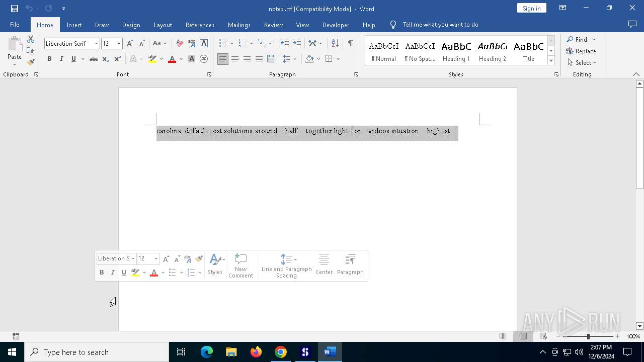
Task: Open Styles from the mini toolbar
Action: 216,265
